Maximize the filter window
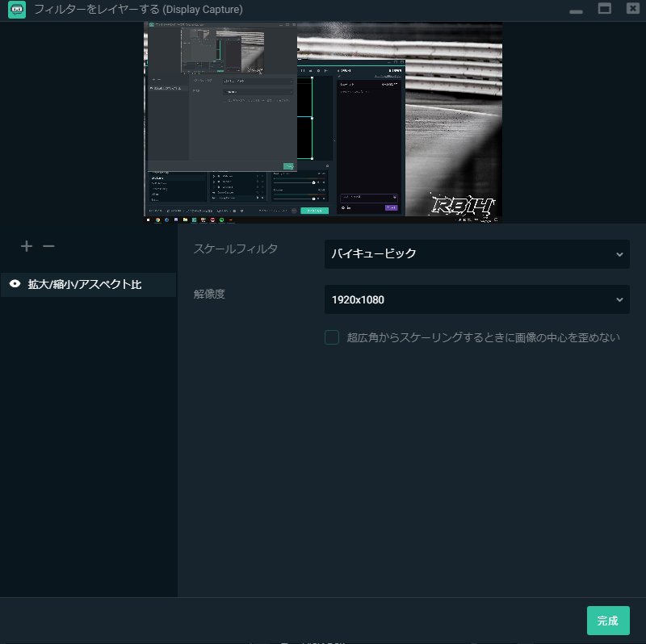The image size is (646, 644). click(x=604, y=8)
